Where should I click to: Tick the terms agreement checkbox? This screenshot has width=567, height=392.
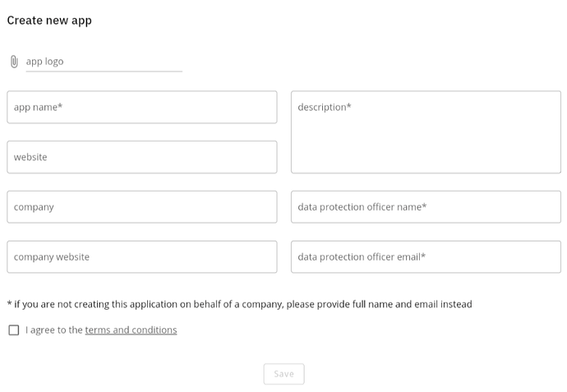(14, 330)
